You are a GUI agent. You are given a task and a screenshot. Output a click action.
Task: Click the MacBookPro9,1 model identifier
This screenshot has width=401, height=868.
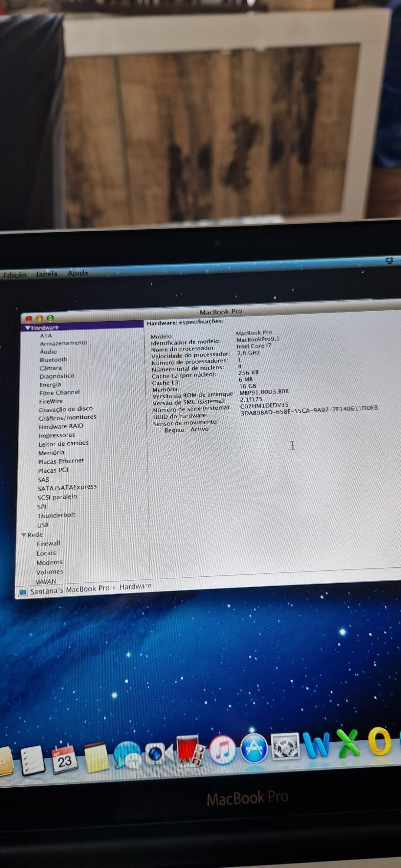pyautogui.click(x=258, y=339)
